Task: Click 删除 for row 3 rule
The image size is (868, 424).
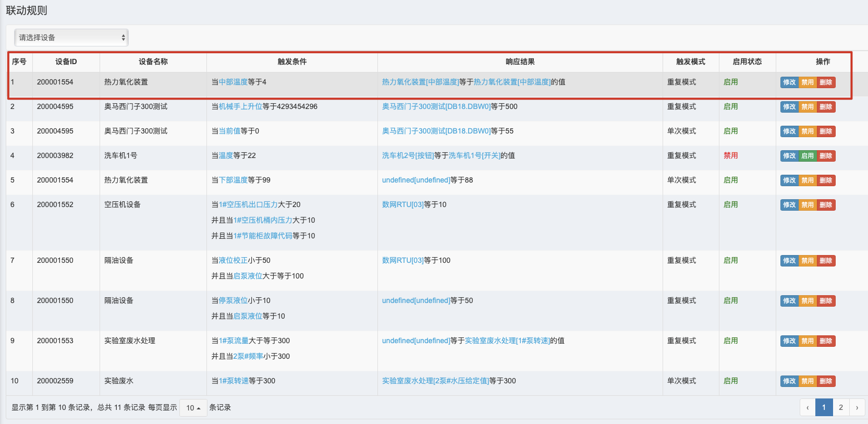Action: (826, 131)
